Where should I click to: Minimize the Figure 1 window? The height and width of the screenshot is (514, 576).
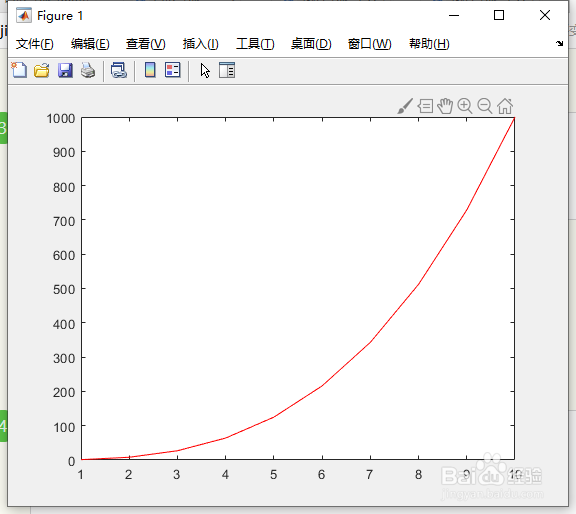point(454,15)
